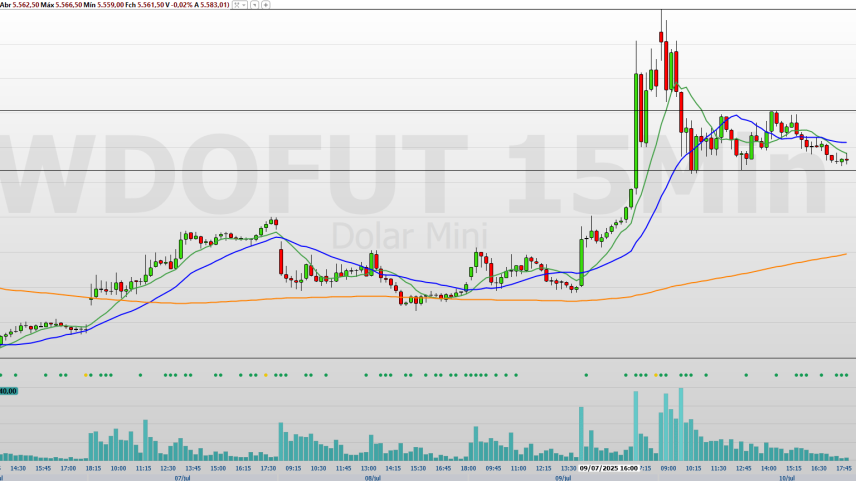
Task: Click the 13:30 time axis label
Action: click(568, 468)
